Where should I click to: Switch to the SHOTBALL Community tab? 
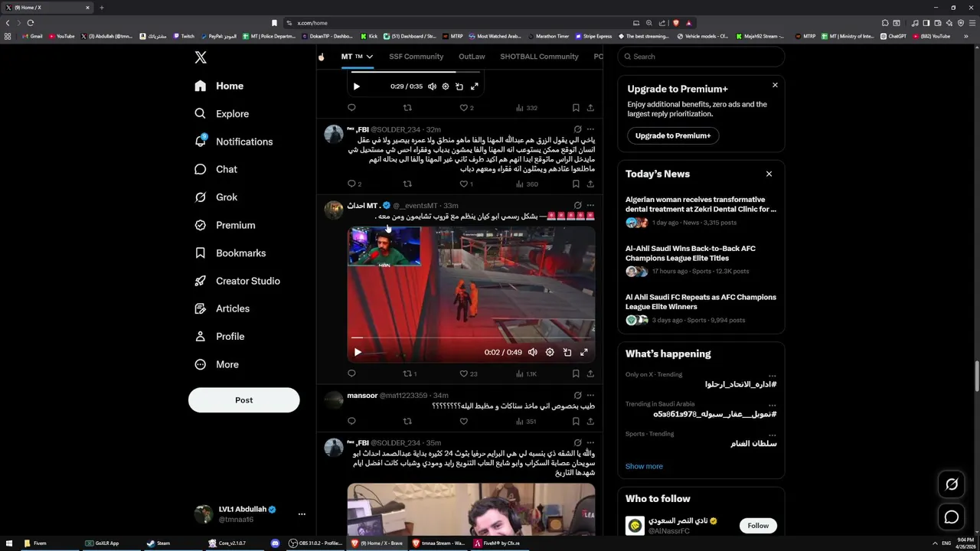[539, 57]
